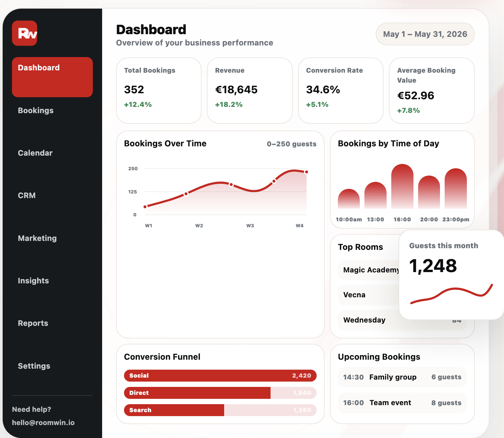Select the Total Bookings card
Image resolution: width=504 pixels, height=438 pixels.
click(159, 91)
